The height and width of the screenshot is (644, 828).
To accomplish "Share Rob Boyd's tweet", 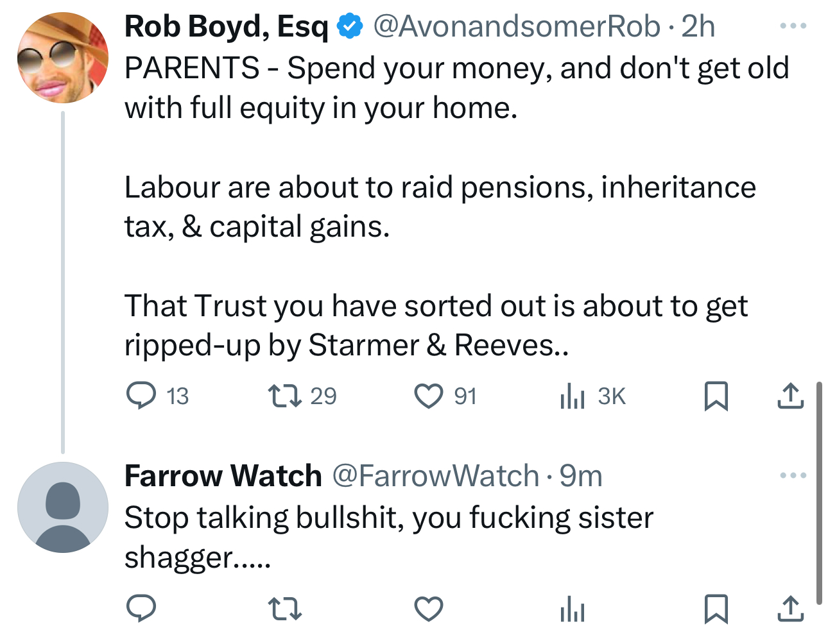I will (790, 396).
